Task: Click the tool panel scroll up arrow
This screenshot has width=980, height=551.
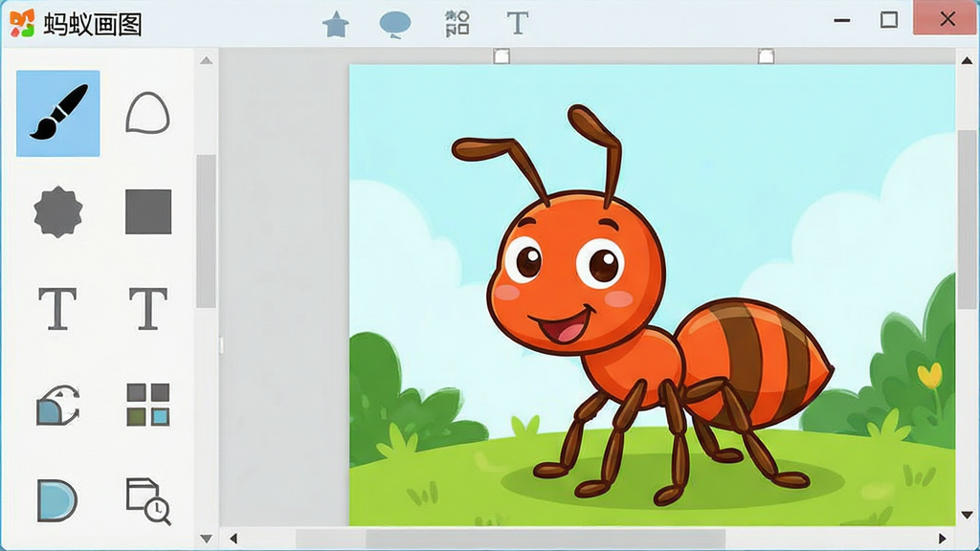Action: (x=207, y=60)
